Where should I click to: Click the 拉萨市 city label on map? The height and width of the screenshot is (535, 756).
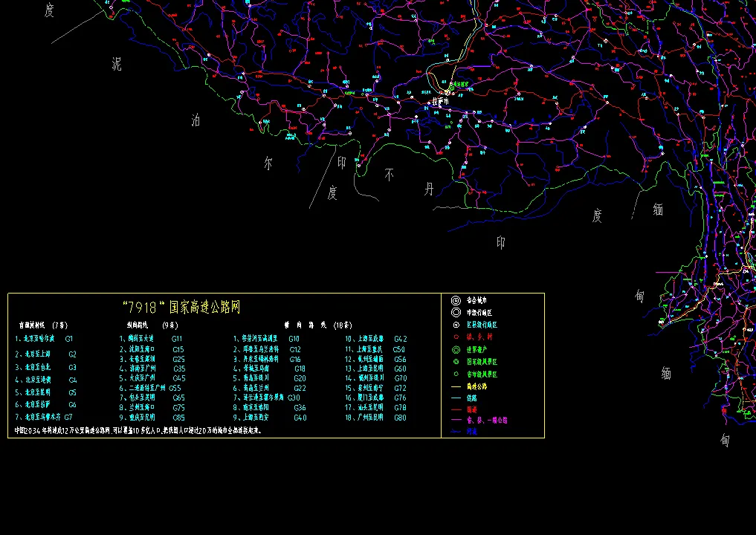tap(441, 102)
